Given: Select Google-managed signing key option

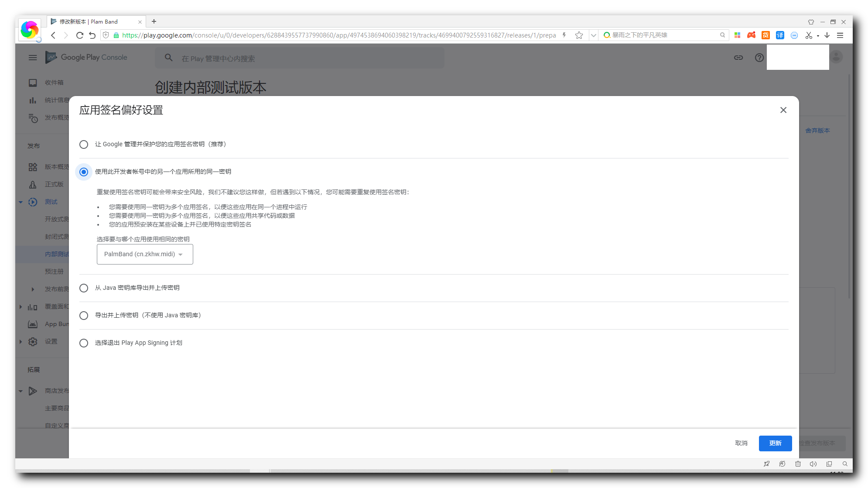Looking at the screenshot, I should point(84,144).
